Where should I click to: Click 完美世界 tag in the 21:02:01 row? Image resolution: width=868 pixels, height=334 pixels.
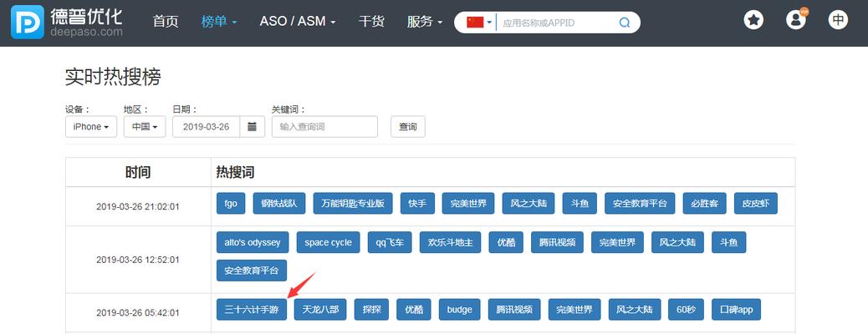click(x=468, y=204)
